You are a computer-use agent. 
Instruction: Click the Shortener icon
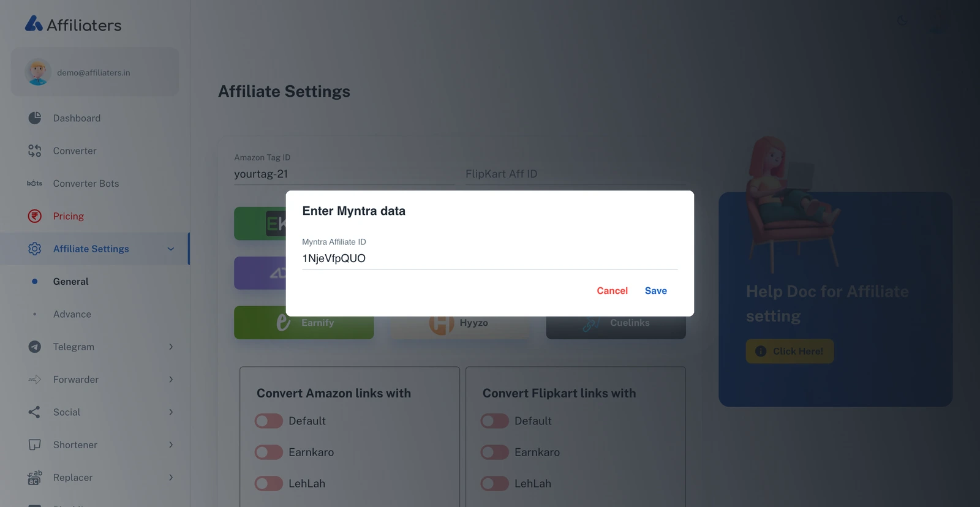[x=35, y=445]
